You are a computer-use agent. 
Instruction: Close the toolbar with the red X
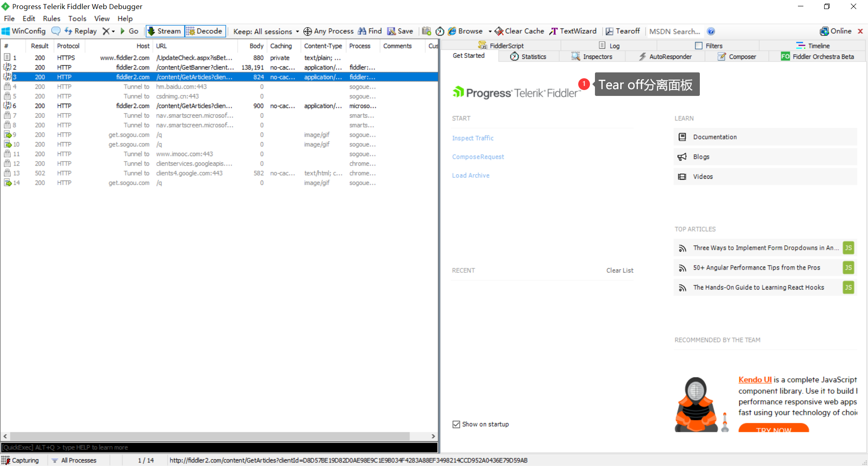(x=860, y=31)
